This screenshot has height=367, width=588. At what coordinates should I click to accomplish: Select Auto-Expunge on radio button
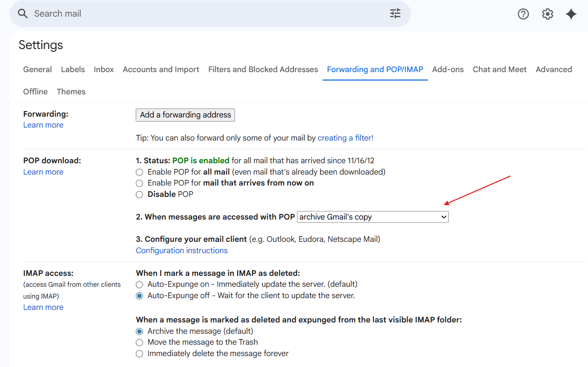(139, 284)
